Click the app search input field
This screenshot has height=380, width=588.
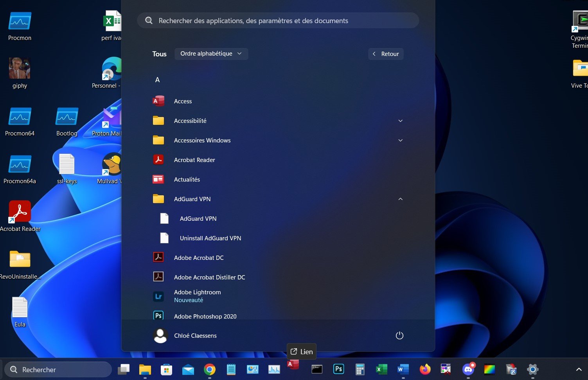[x=278, y=20]
